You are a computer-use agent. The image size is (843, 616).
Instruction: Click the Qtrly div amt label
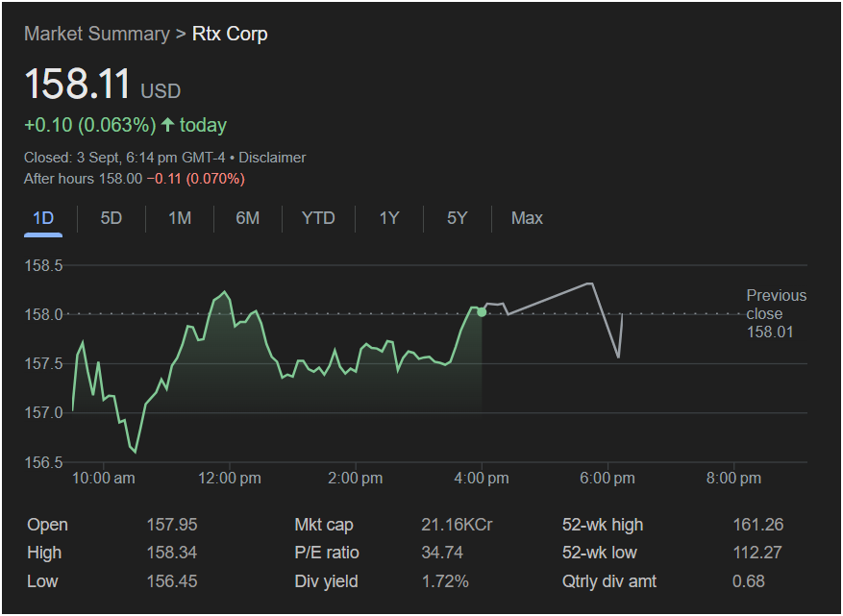(609, 581)
